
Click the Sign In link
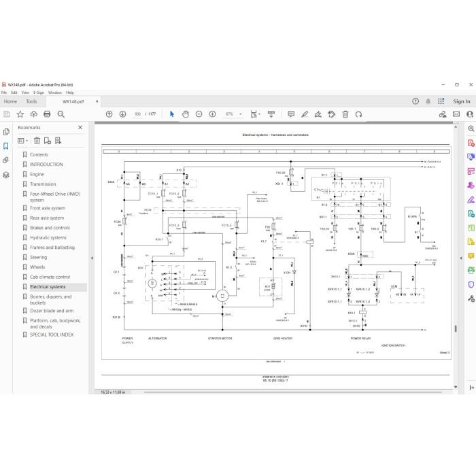tap(462, 101)
